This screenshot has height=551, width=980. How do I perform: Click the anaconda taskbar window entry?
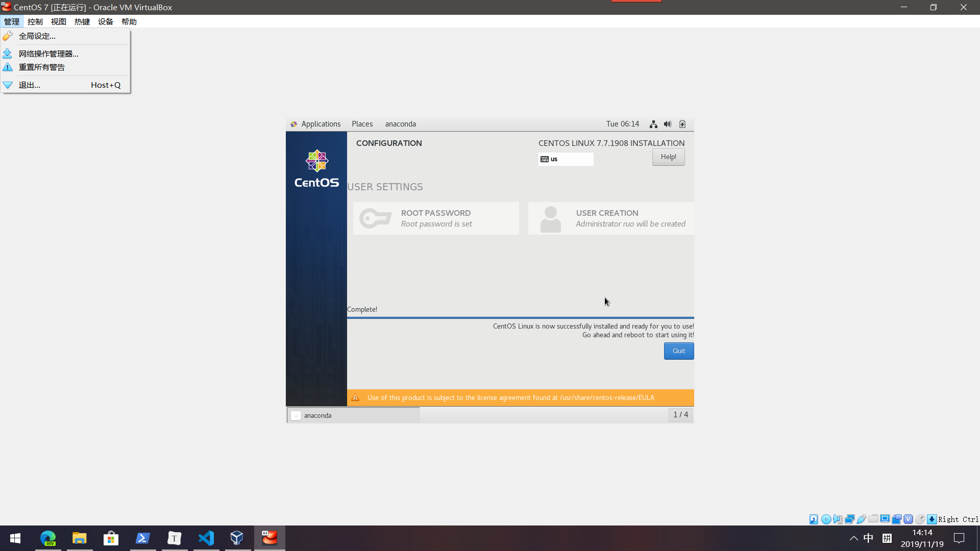[x=353, y=415]
